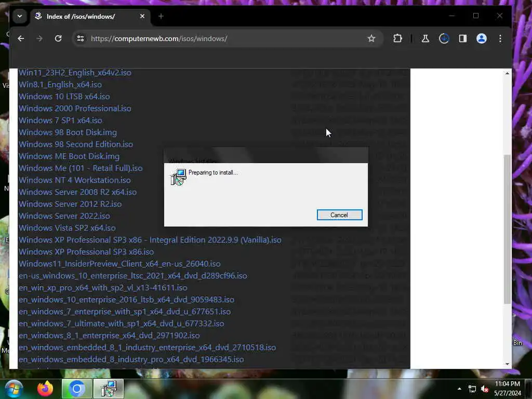Download Windows XP Professional SP3 x86.iso

coord(86,252)
